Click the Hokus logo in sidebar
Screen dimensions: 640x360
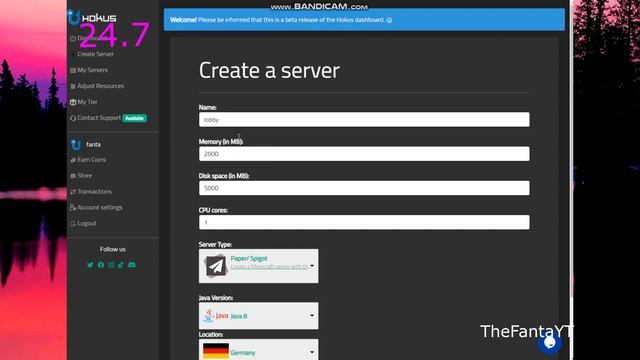point(92,18)
